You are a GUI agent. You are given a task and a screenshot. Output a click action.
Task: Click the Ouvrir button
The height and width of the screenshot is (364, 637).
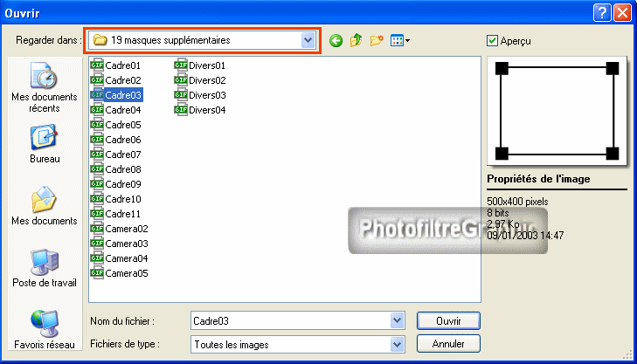[447, 320]
